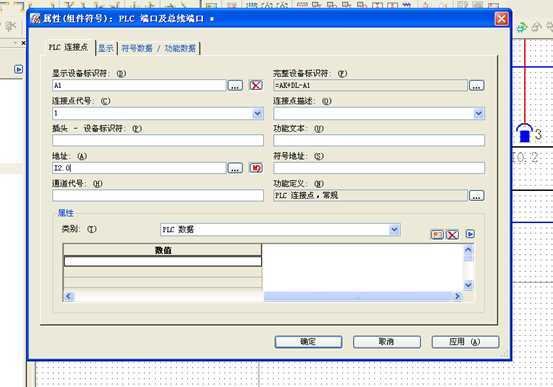Open browse button next to 显示设备标识符
553x387 pixels.
pyautogui.click(x=235, y=85)
